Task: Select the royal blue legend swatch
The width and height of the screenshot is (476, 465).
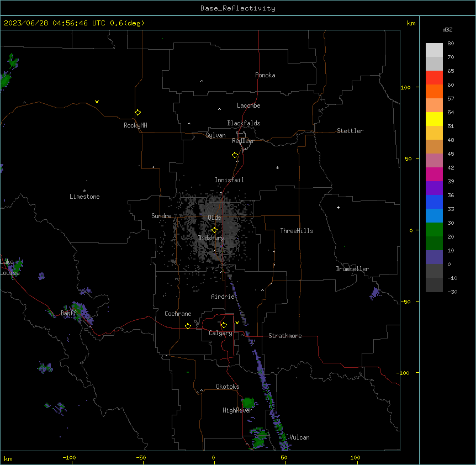Action: tap(434, 202)
